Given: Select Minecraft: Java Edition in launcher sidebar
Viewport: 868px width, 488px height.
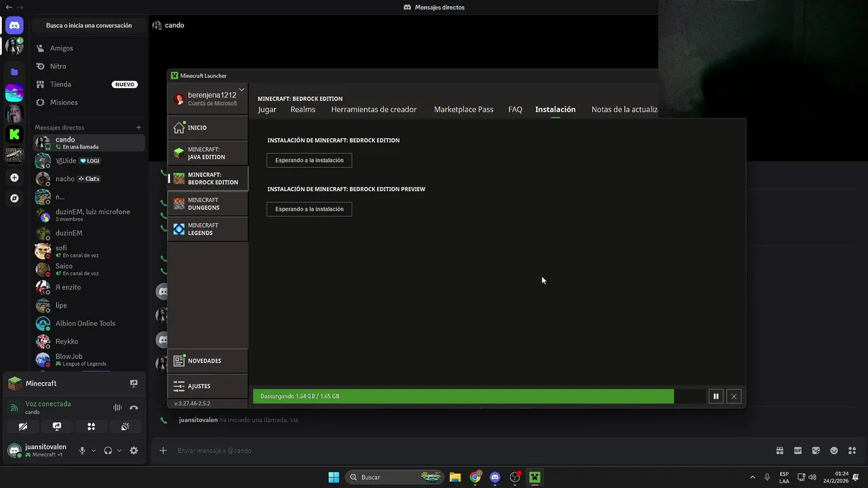Looking at the screenshot, I should pyautogui.click(x=208, y=153).
